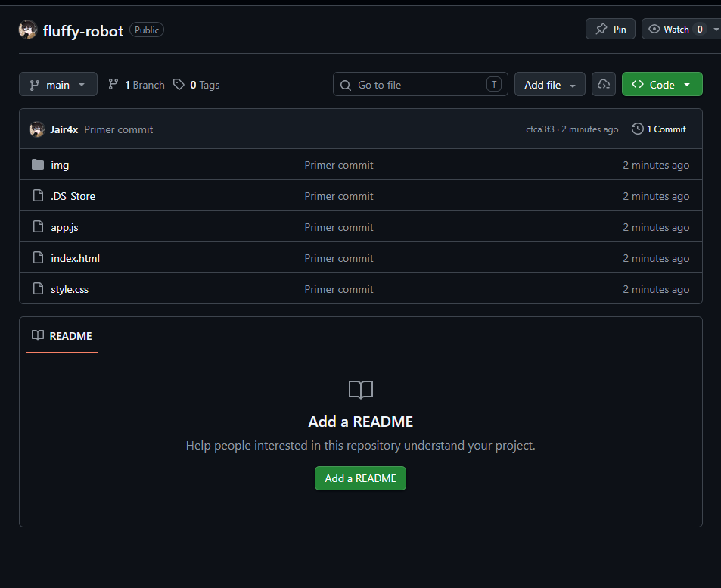Click the T keyboard shortcut hint

494,84
